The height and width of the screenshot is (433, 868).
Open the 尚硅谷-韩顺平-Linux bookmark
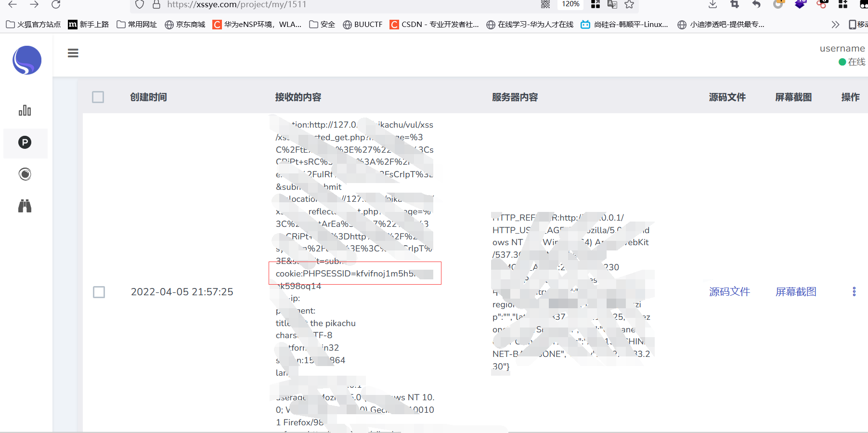click(x=624, y=25)
